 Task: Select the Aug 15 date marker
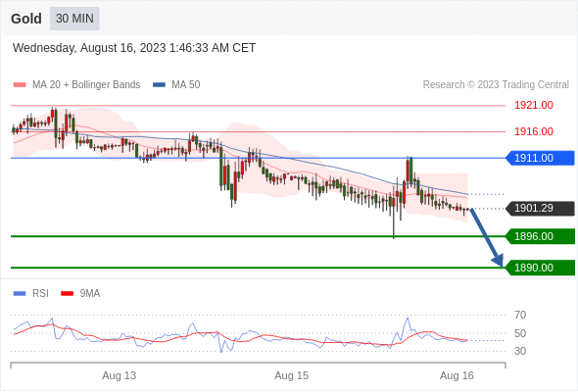[x=291, y=375]
